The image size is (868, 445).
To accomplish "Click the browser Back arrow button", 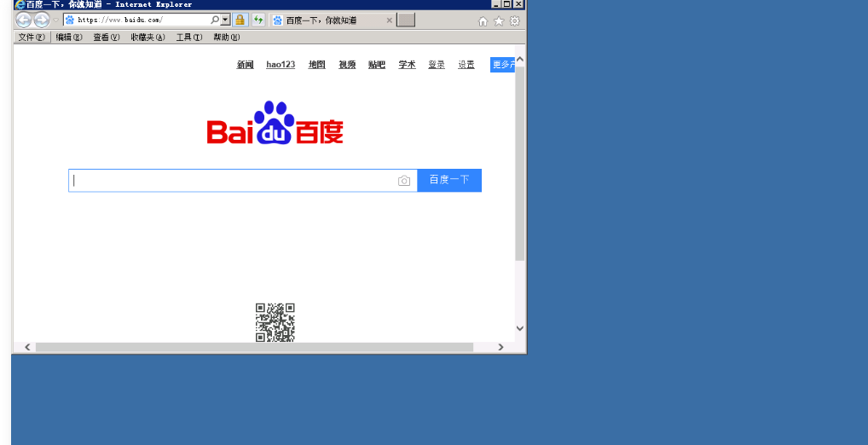I will (24, 20).
